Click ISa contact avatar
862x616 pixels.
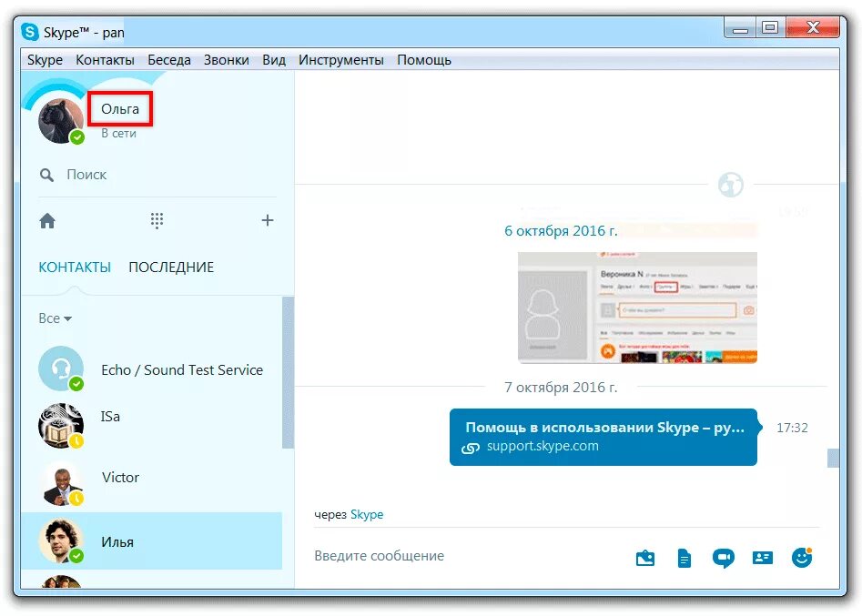click(x=60, y=425)
